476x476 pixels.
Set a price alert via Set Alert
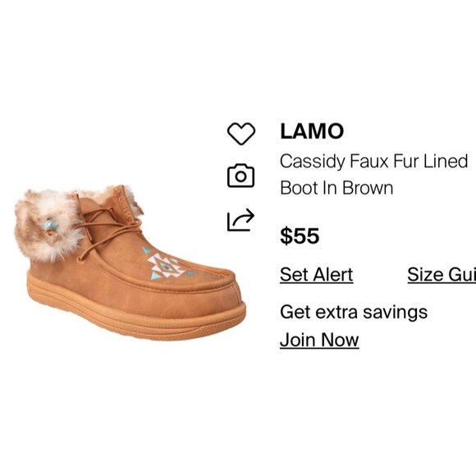coord(316,275)
